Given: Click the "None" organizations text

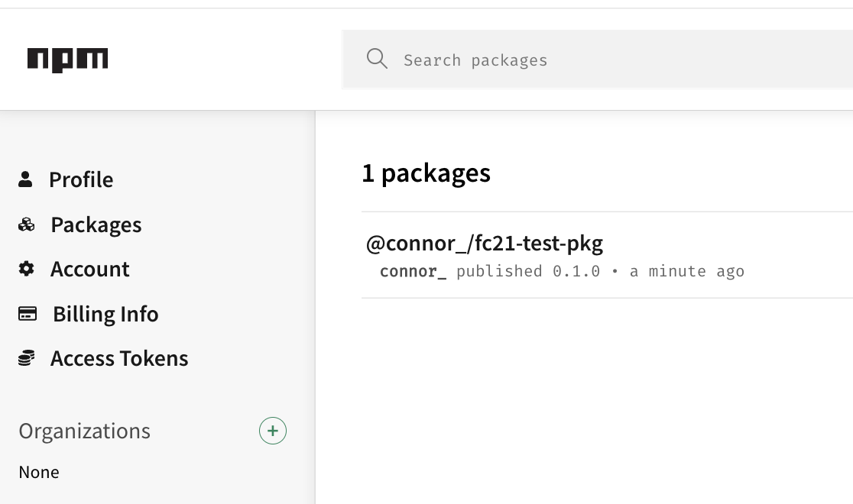Looking at the screenshot, I should coord(39,472).
